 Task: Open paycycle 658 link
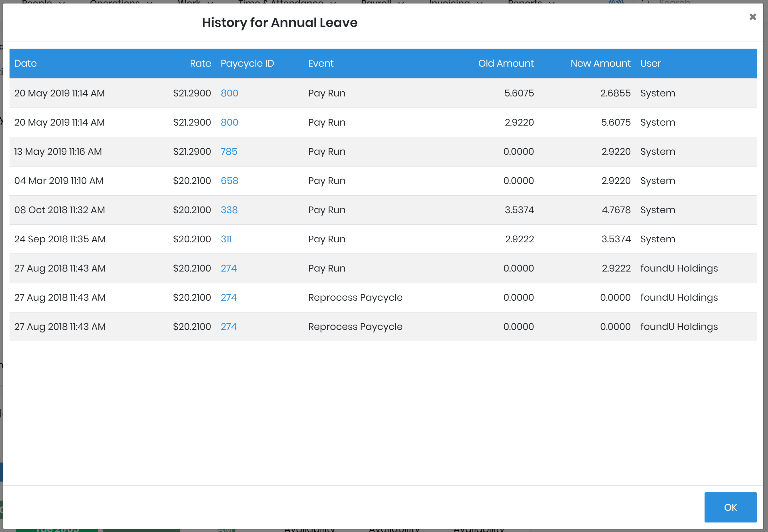pyautogui.click(x=229, y=181)
